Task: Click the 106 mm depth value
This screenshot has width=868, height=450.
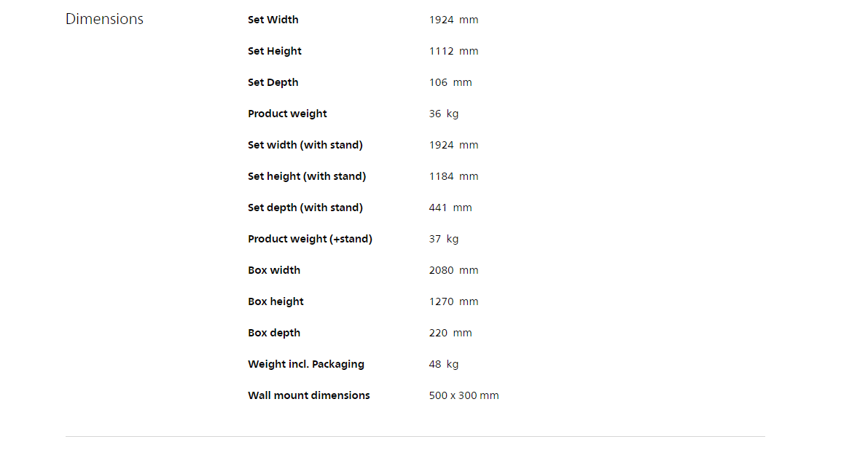Action: [450, 82]
